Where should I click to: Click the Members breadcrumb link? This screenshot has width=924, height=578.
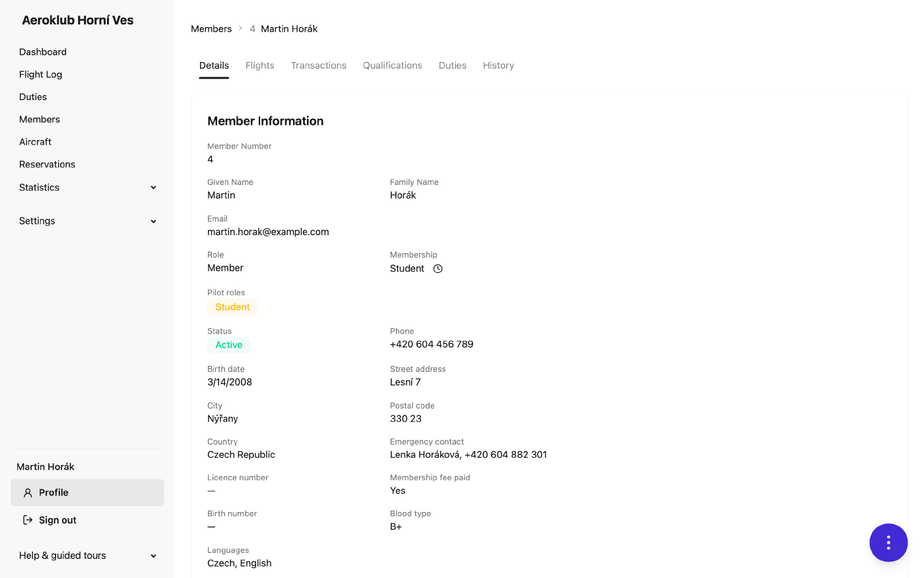[211, 29]
